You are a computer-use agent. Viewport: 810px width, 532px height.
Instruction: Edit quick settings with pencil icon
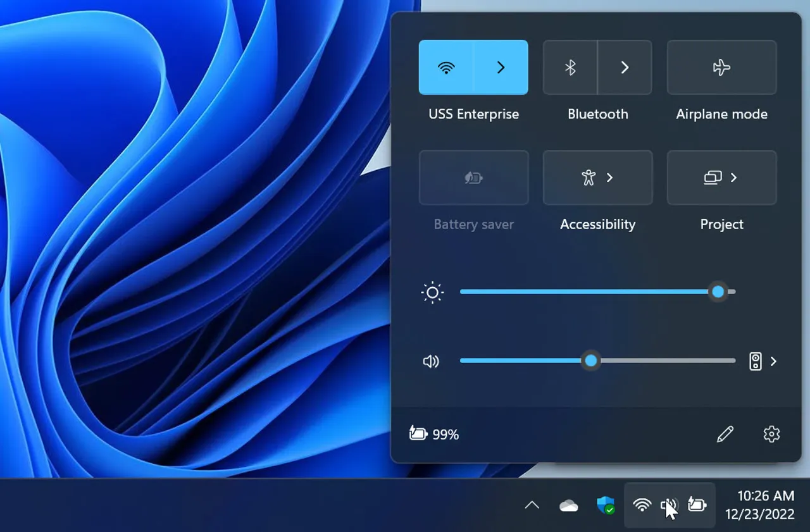(x=725, y=435)
